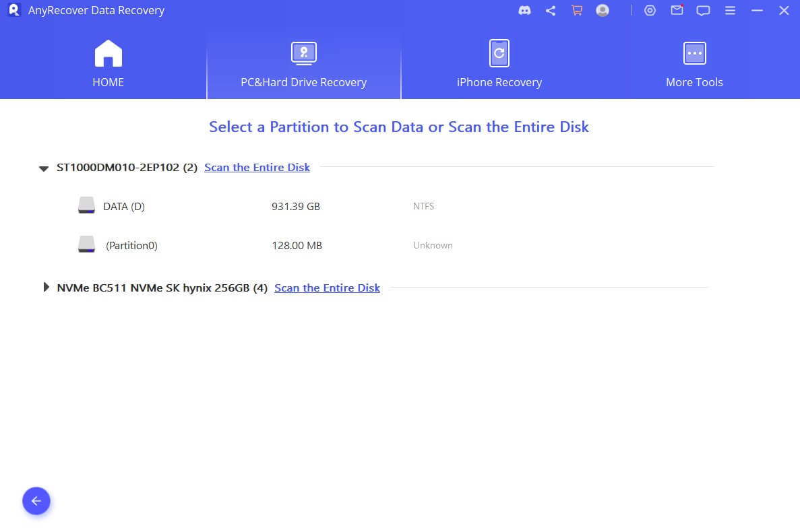Open the hamburger menu
Viewport: 800px width, 532px height.
pyautogui.click(x=730, y=11)
